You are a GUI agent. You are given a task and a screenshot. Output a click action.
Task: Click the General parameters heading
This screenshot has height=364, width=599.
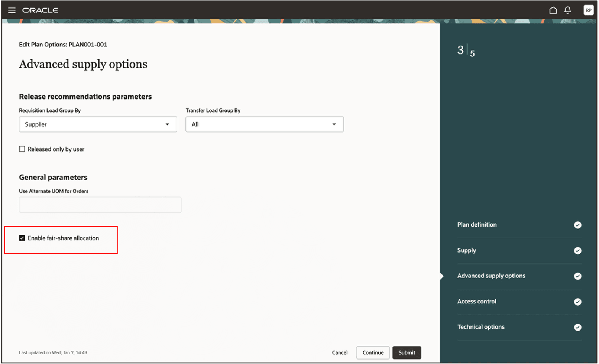(x=53, y=178)
